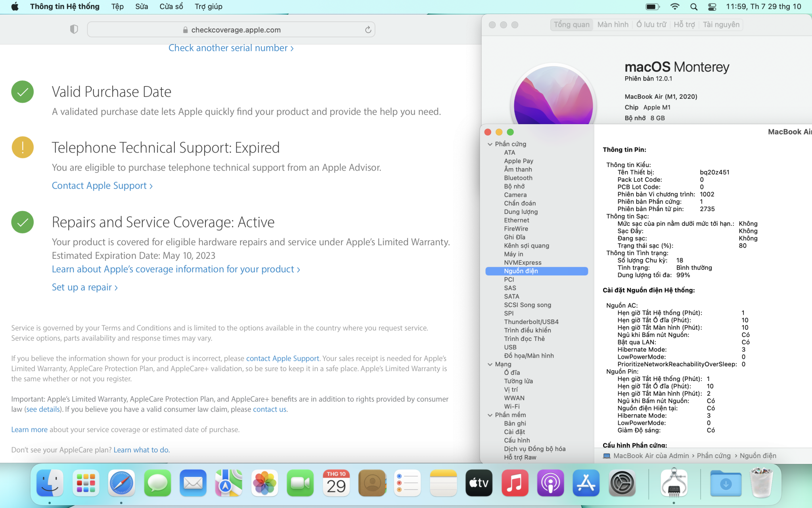Open the Cửa sổ menu

tap(171, 7)
